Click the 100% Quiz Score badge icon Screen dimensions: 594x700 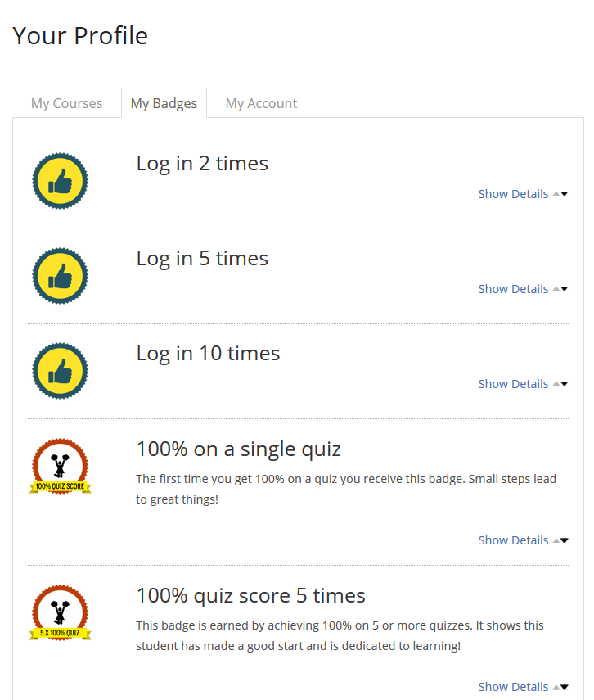coord(60,467)
